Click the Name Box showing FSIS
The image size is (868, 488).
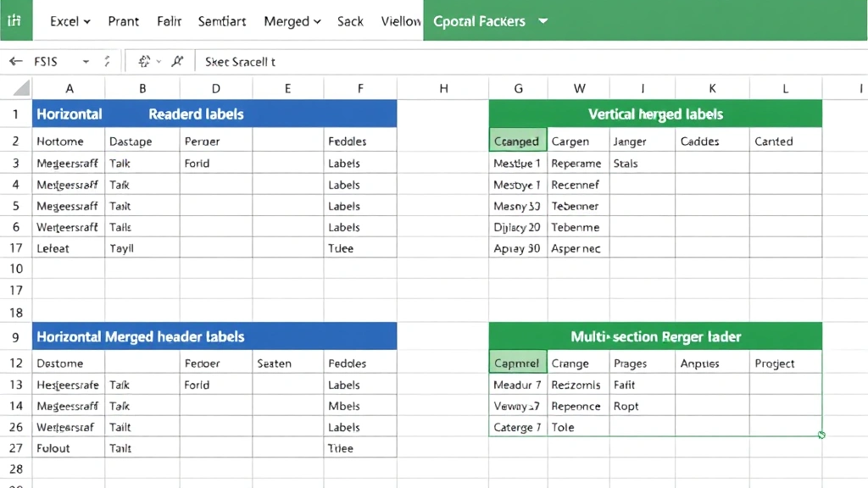tap(47, 61)
